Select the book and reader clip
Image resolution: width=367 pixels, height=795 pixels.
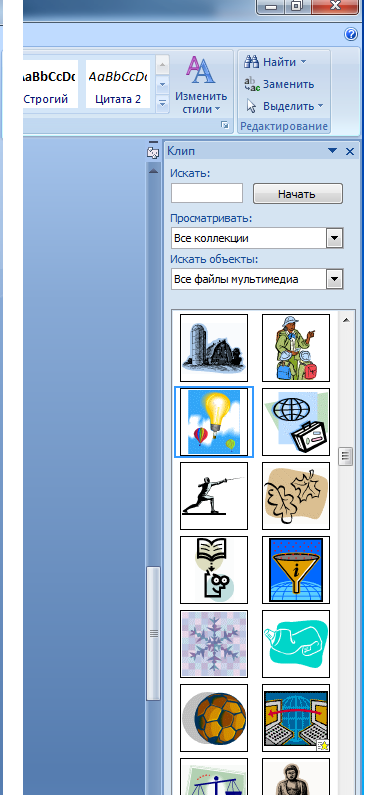click(214, 570)
